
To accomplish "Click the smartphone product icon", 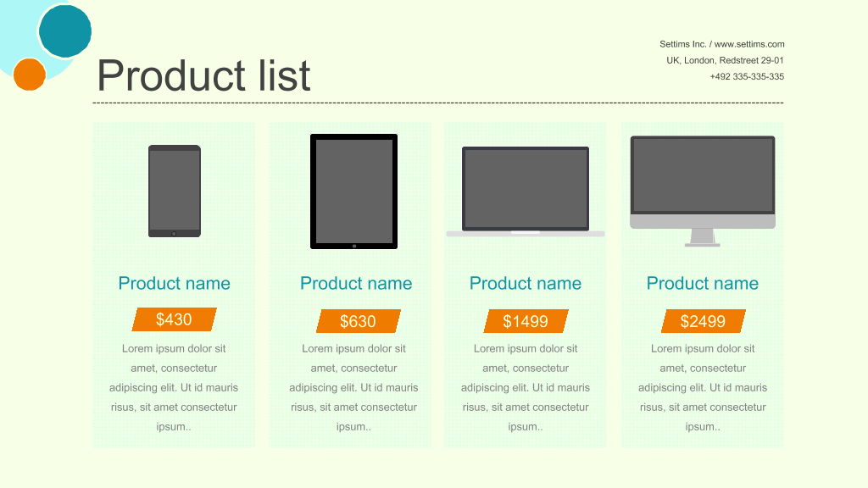I will tap(175, 191).
